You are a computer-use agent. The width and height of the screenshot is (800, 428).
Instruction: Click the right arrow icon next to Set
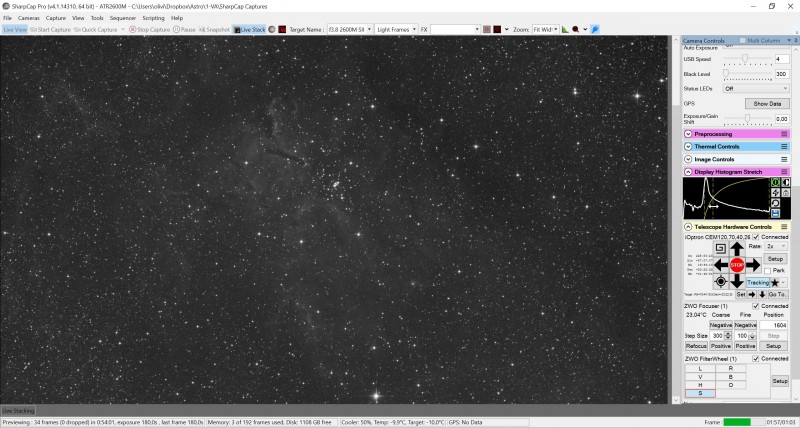[752, 294]
